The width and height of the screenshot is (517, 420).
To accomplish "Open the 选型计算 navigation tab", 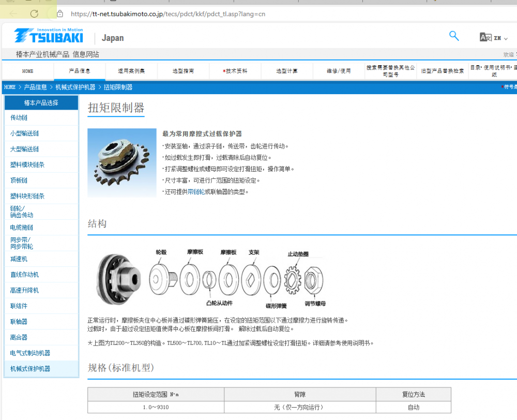I will coord(286,70).
